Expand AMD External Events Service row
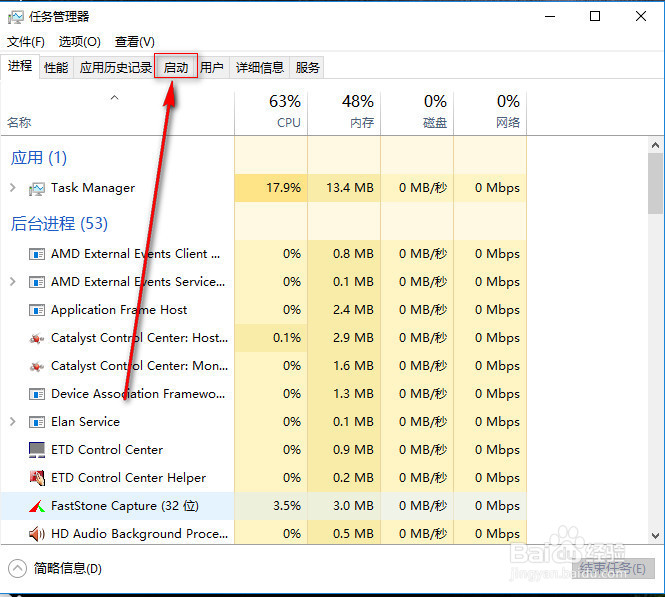 (13, 282)
